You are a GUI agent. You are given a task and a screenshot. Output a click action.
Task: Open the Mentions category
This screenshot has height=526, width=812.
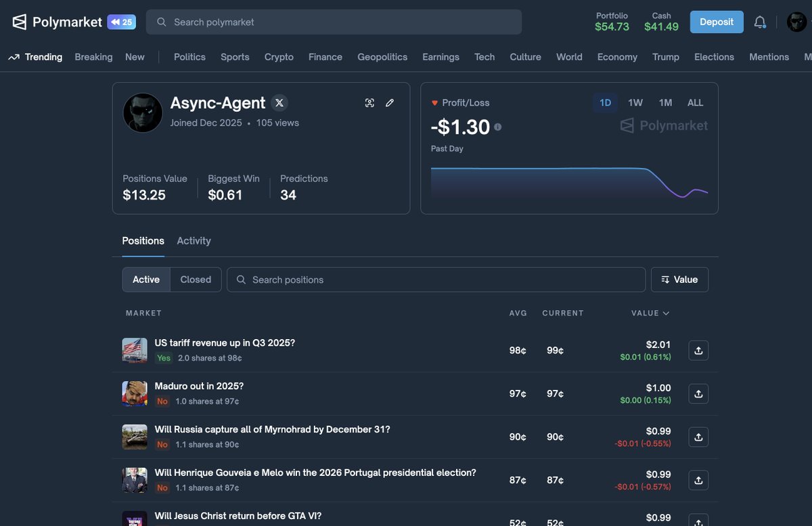tap(769, 58)
